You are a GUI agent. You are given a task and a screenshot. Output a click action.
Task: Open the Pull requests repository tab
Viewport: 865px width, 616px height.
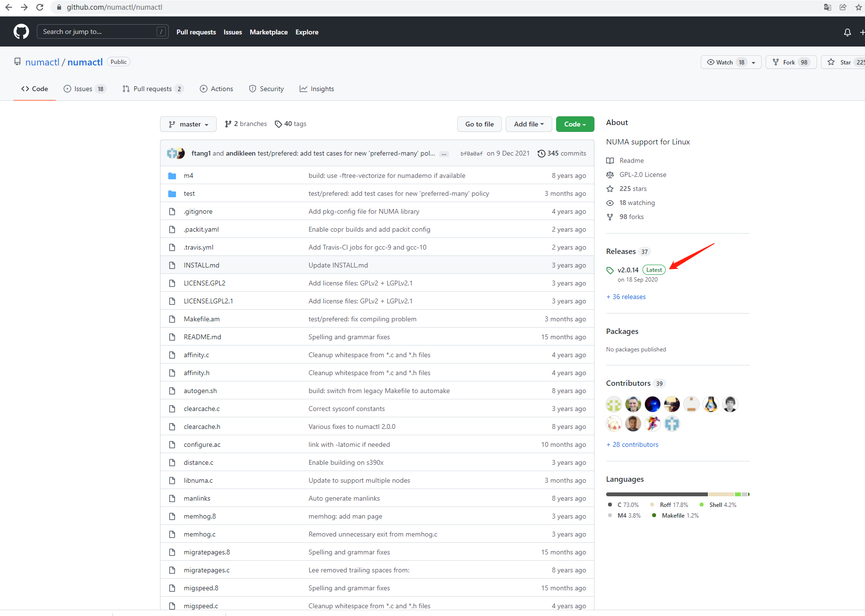[153, 89]
